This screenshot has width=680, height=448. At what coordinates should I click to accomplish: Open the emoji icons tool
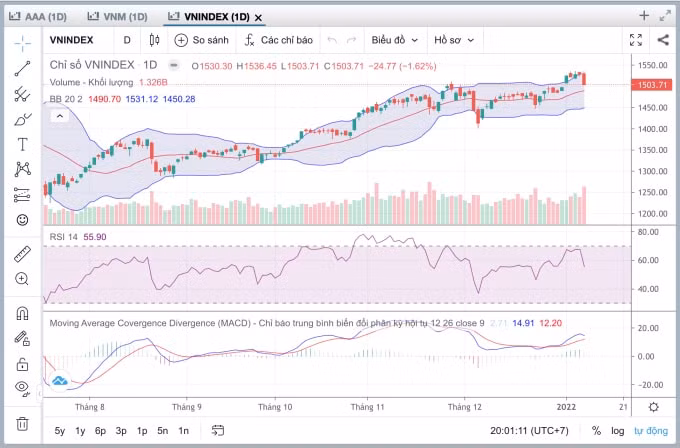pos(22,220)
